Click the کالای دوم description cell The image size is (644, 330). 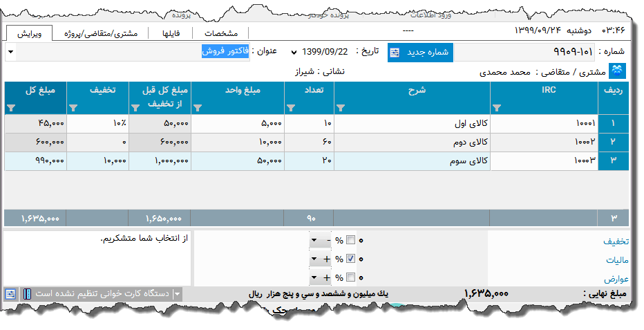pos(412,142)
